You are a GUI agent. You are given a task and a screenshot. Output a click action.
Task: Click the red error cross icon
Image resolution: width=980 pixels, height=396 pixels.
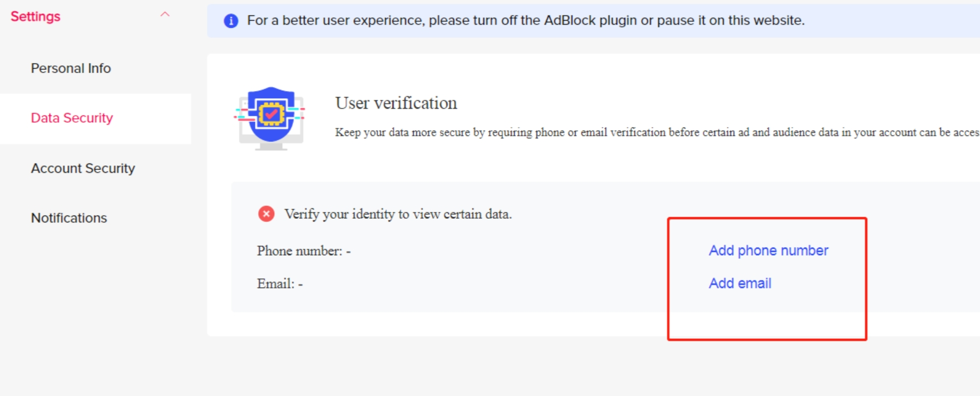coord(266,214)
